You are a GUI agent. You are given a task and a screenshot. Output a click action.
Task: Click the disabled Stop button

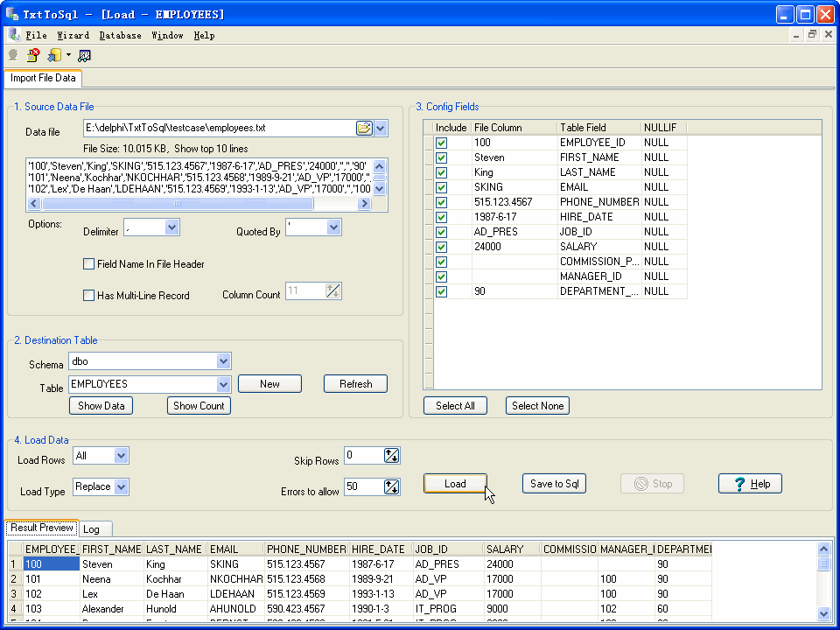(653, 484)
